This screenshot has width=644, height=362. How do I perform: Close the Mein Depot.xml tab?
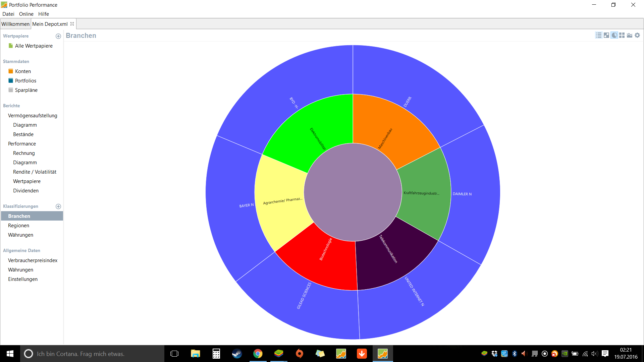point(72,24)
